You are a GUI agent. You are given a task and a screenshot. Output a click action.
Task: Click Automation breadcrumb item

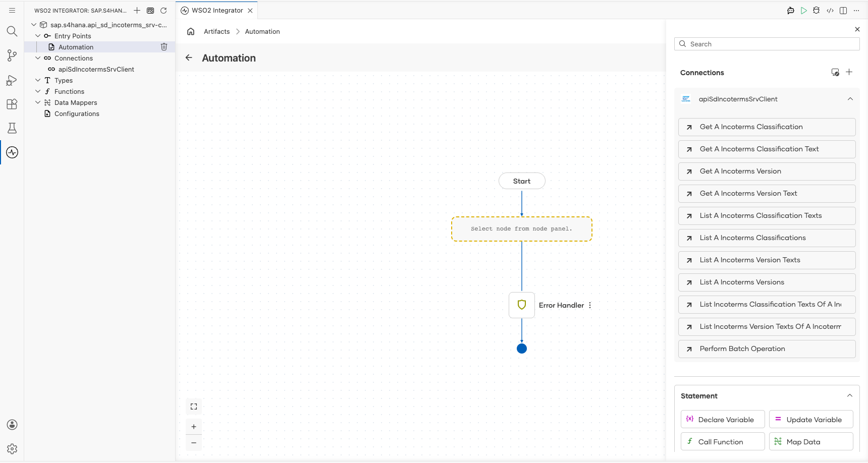point(262,31)
